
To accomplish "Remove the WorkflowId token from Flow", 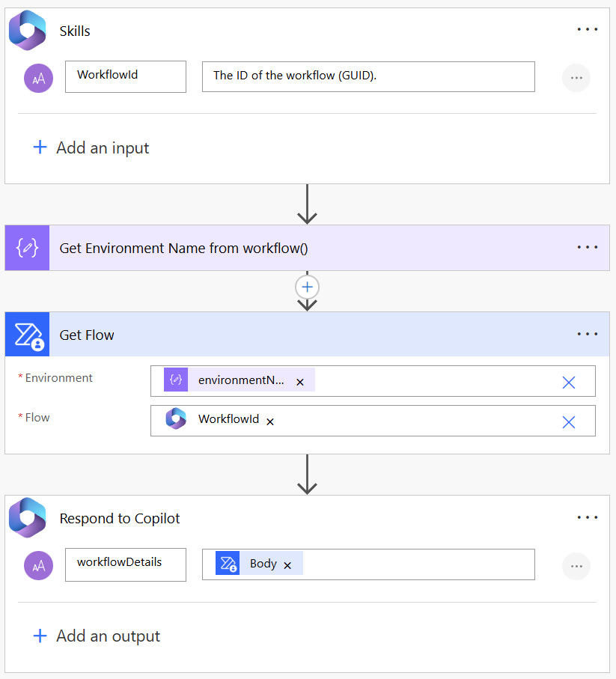I will tap(270, 421).
